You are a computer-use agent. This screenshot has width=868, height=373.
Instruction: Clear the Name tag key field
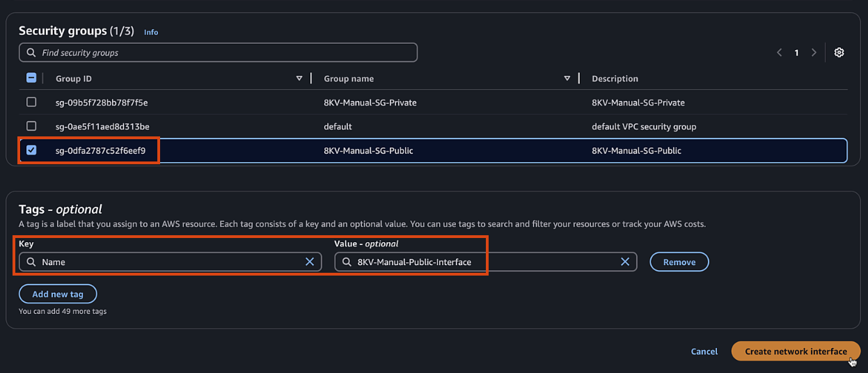pyautogui.click(x=310, y=262)
